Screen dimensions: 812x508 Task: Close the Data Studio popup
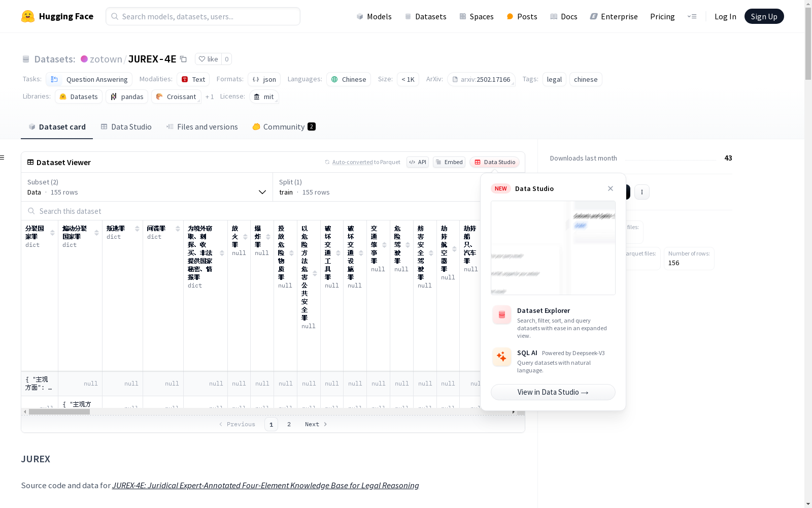tap(611, 188)
